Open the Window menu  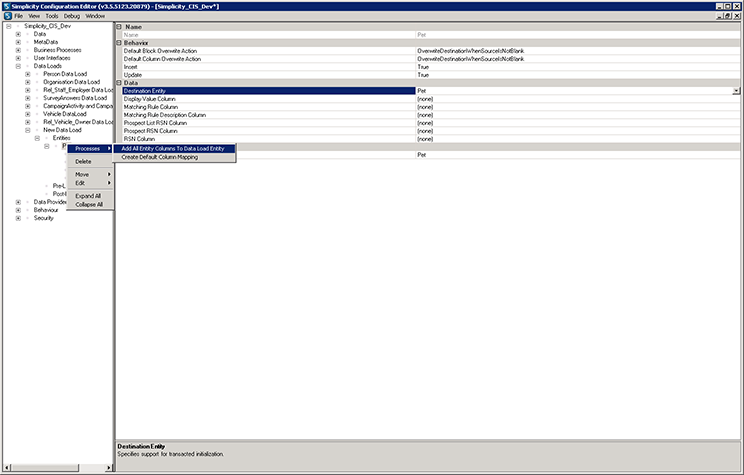(95, 16)
